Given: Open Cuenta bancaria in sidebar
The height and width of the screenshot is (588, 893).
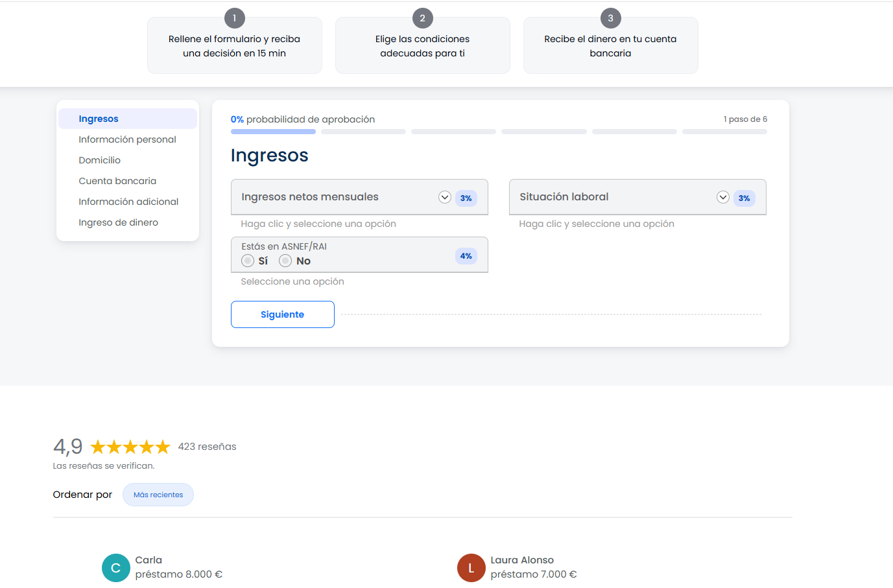Looking at the screenshot, I should point(117,181).
